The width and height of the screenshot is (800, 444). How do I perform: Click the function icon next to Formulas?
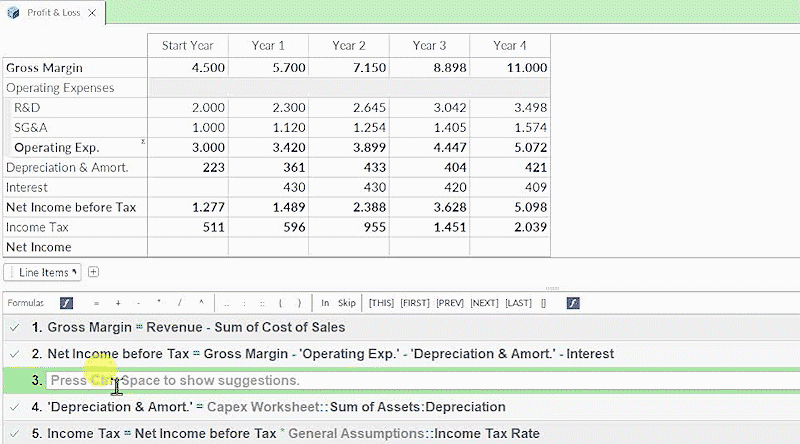[66, 302]
